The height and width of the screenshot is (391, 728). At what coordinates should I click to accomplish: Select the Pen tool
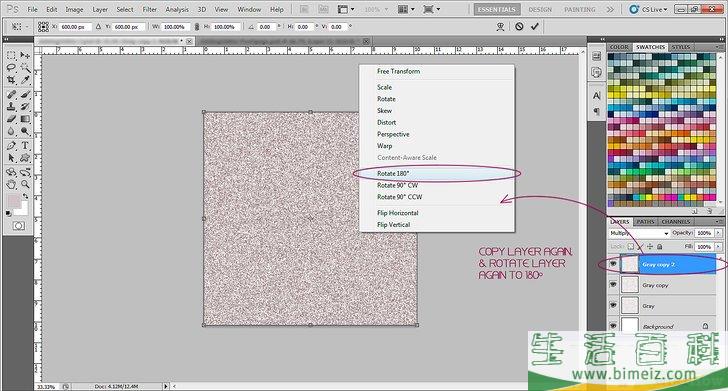pyautogui.click(x=11, y=146)
